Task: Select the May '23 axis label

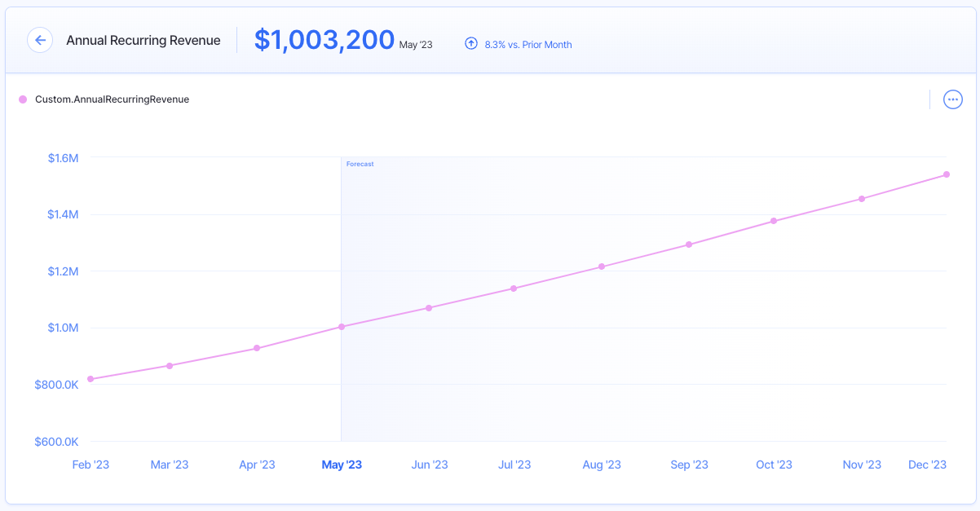Action: click(342, 464)
